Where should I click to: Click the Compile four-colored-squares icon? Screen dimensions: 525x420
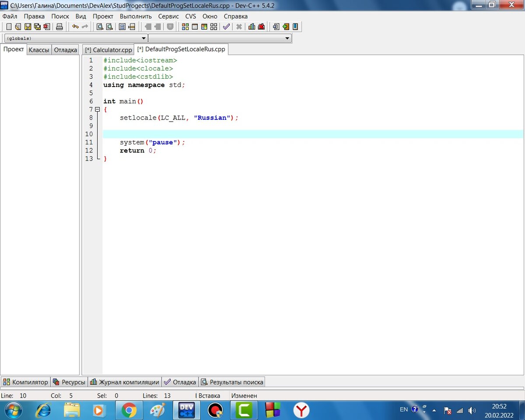pos(185,27)
